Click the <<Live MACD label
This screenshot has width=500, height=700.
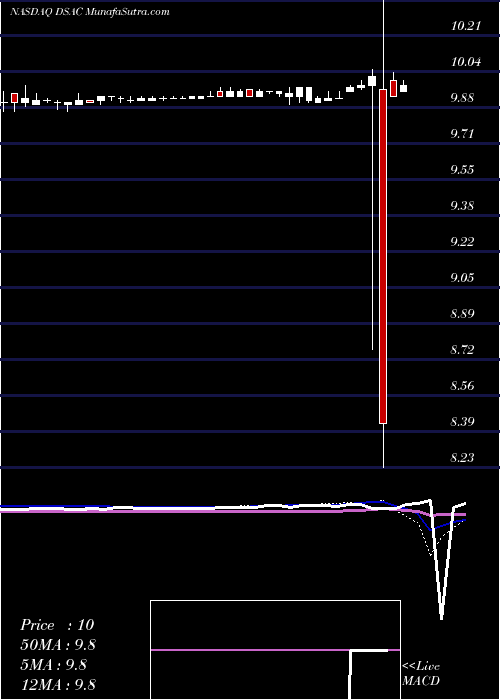tap(421, 674)
